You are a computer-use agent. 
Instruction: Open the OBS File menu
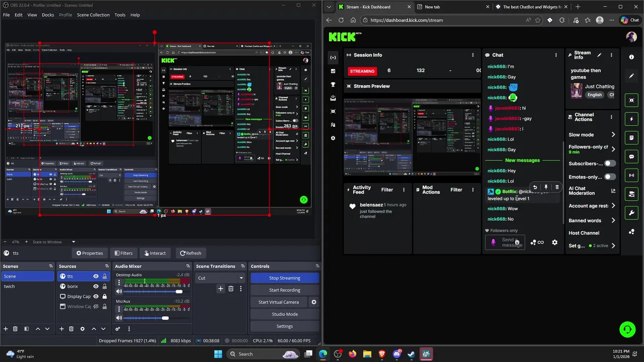pos(6,15)
